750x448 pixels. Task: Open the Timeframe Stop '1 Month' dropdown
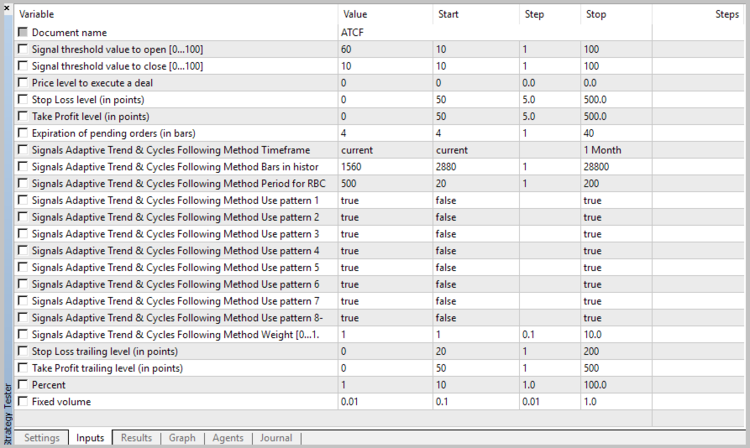(x=617, y=150)
